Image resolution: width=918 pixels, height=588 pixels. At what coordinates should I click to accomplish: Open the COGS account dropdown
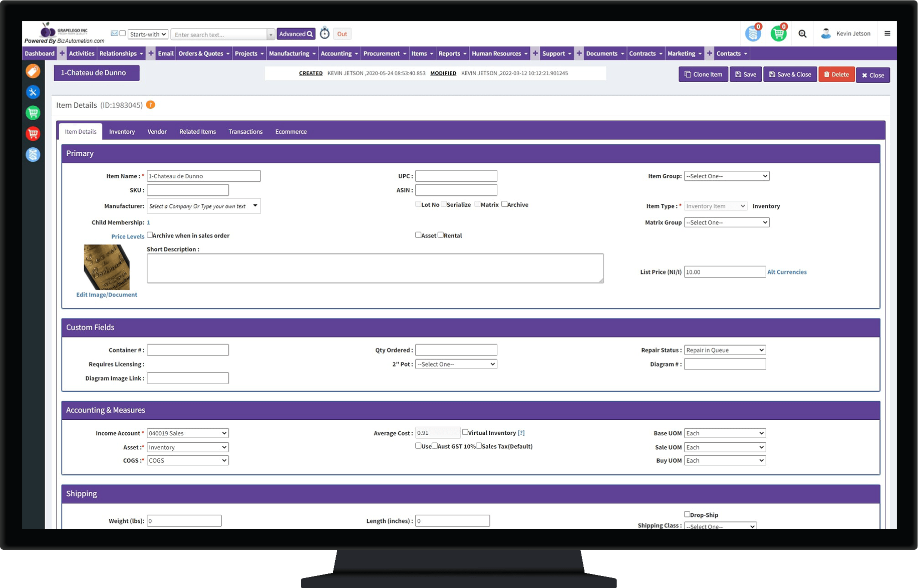point(188,460)
